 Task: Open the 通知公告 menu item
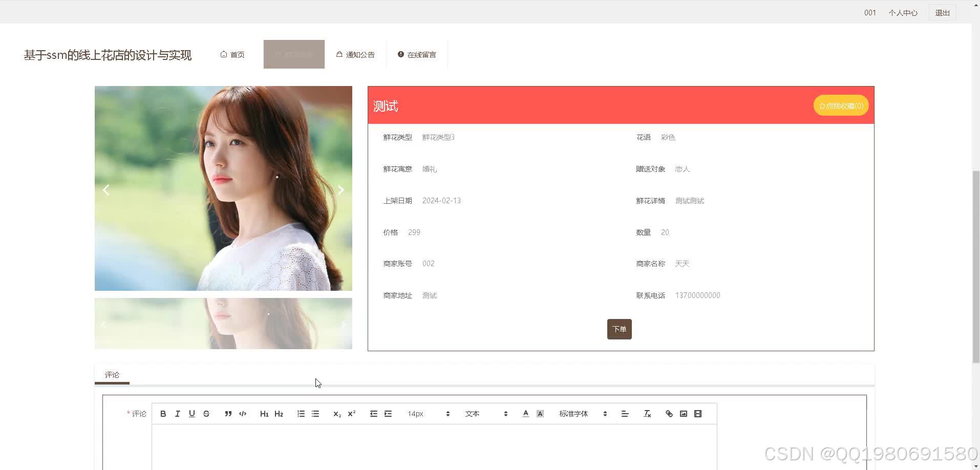(356, 54)
